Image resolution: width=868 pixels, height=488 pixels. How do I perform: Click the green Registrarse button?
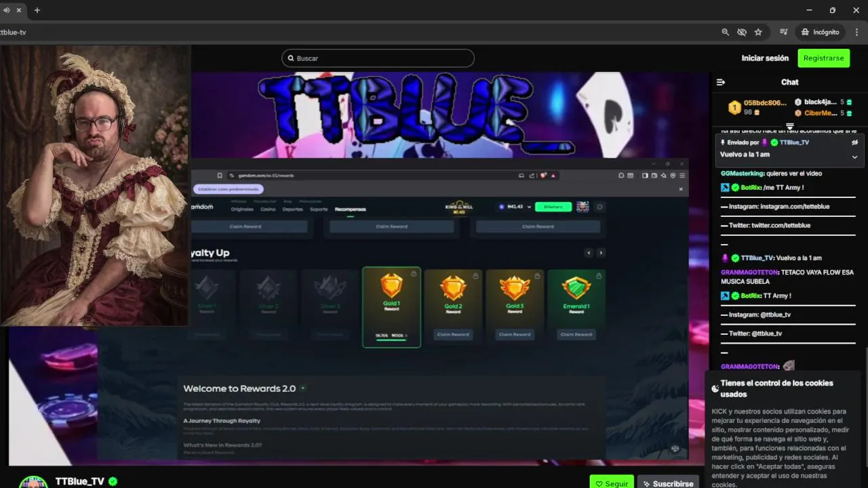click(x=823, y=58)
